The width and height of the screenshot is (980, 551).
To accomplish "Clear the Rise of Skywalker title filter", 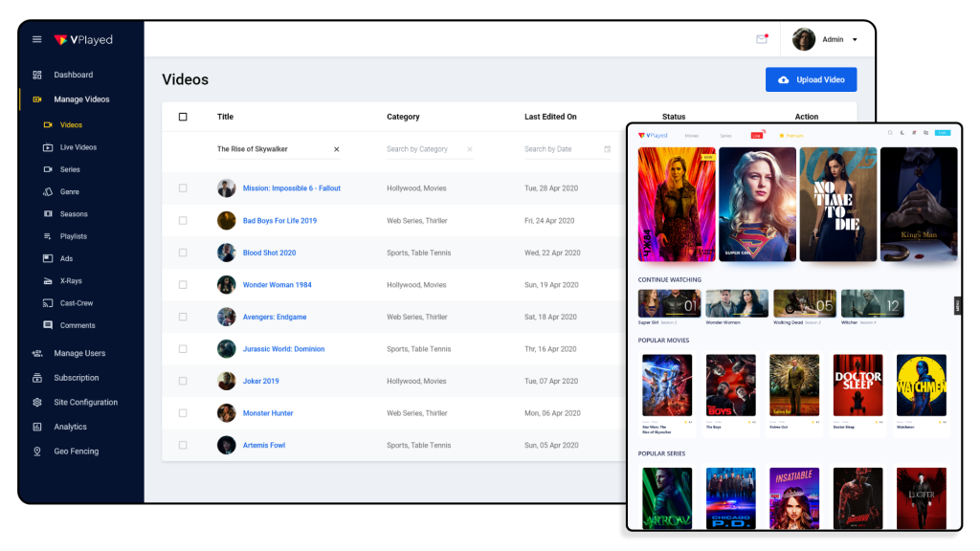I will 335,149.
